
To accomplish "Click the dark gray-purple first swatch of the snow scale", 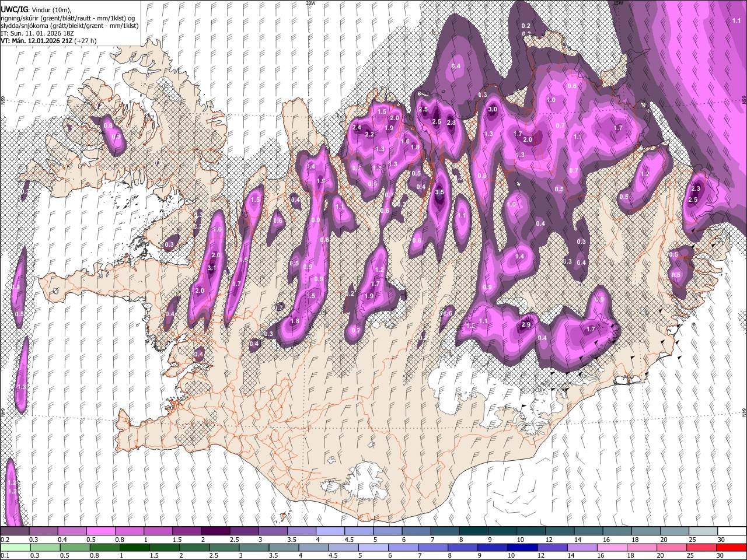I will 15,531.
